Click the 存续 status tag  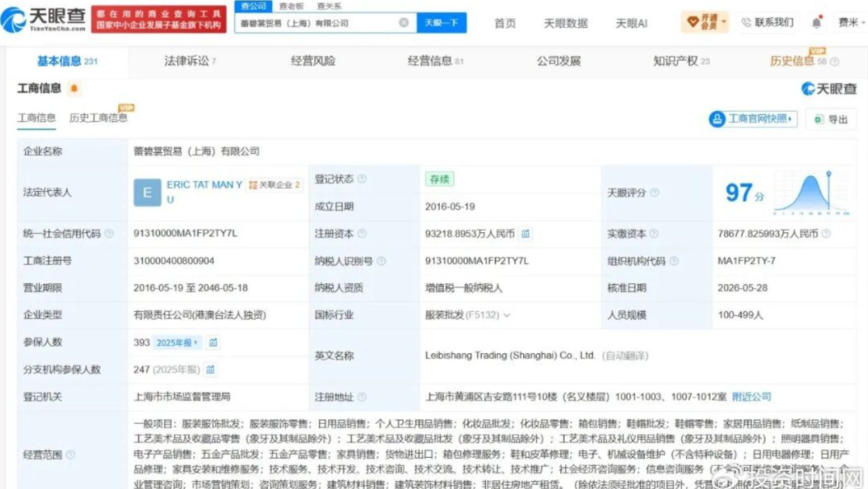click(x=439, y=179)
